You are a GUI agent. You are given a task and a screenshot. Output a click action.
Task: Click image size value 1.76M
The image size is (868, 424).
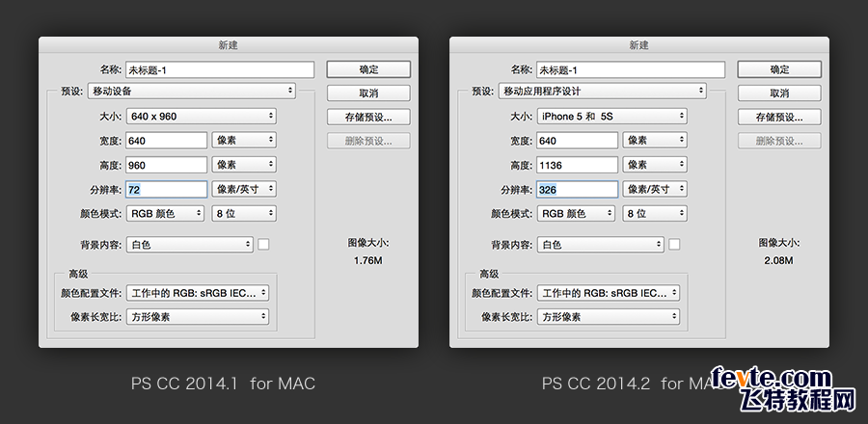point(368,260)
